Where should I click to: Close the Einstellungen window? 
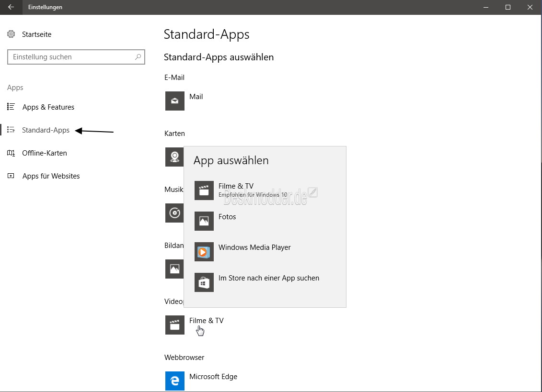tap(530, 7)
